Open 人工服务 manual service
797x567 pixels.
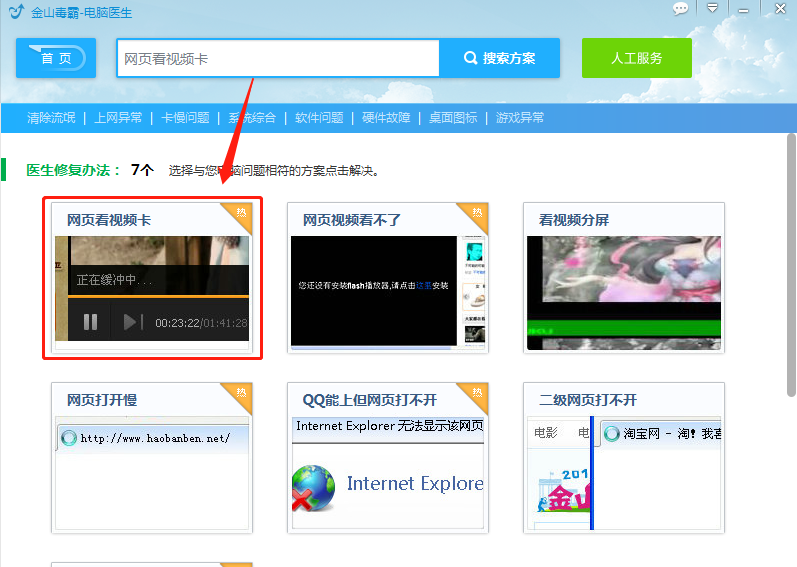tap(636, 58)
